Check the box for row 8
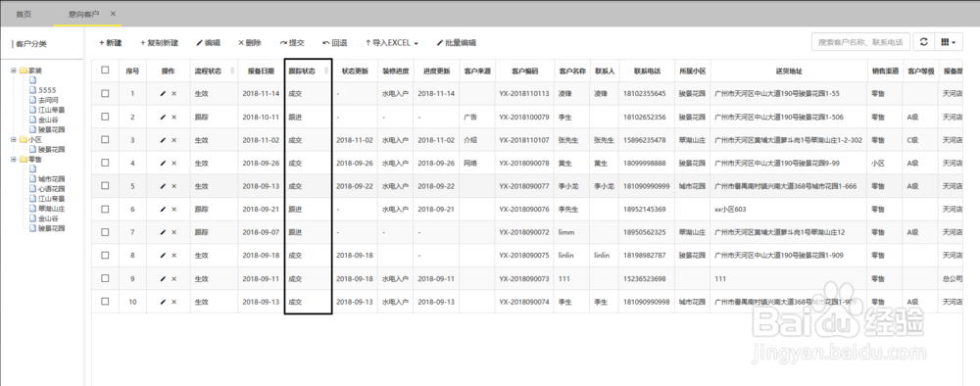The width and height of the screenshot is (980, 386). 105,256
